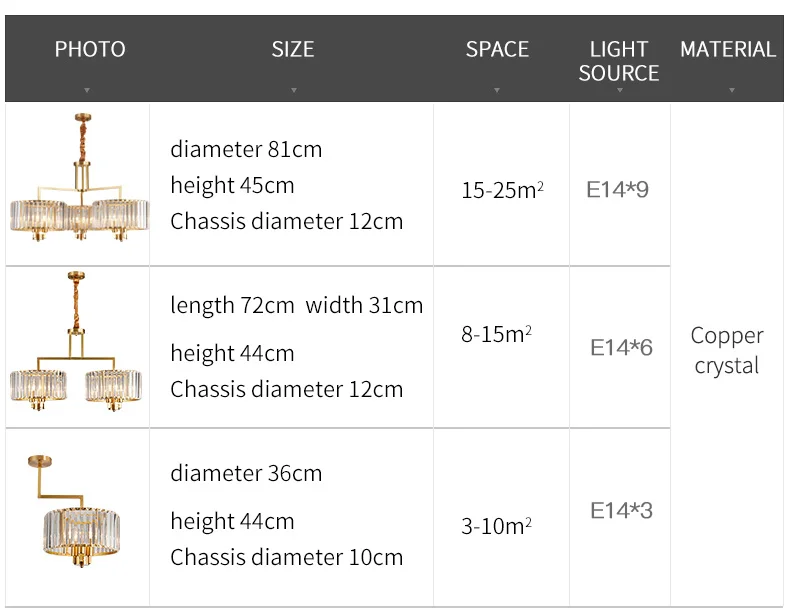This screenshot has width=790, height=614.
Task: Select the single-shade ceiling lamp photo
Action: point(74,511)
